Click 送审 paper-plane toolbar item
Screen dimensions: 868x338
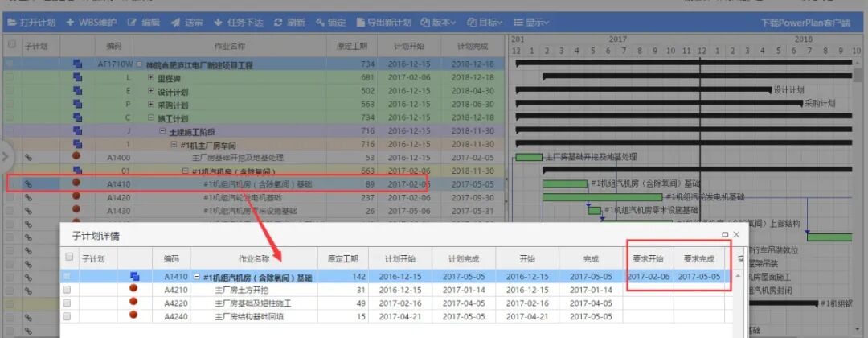187,23
